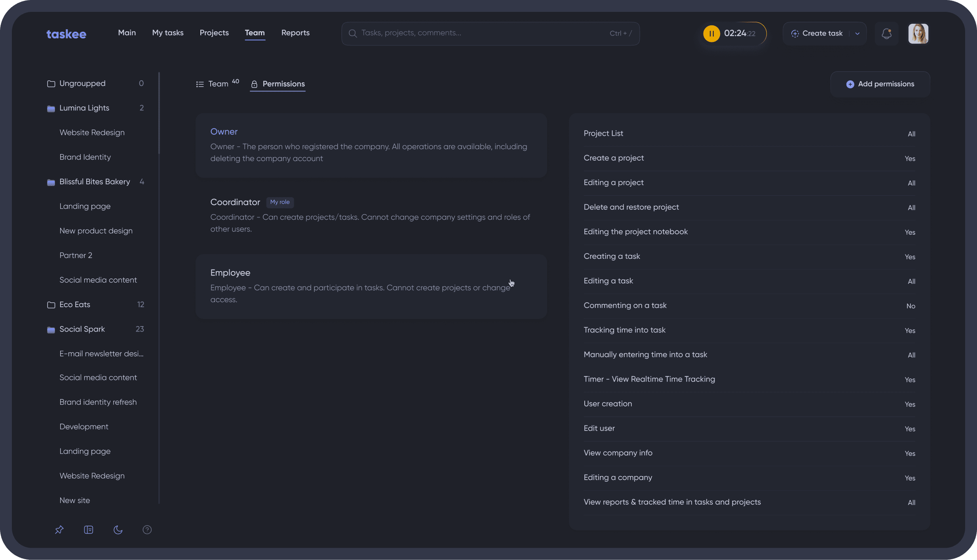Open the Create task dropdown arrow
The height and width of the screenshot is (560, 977).
[857, 33]
